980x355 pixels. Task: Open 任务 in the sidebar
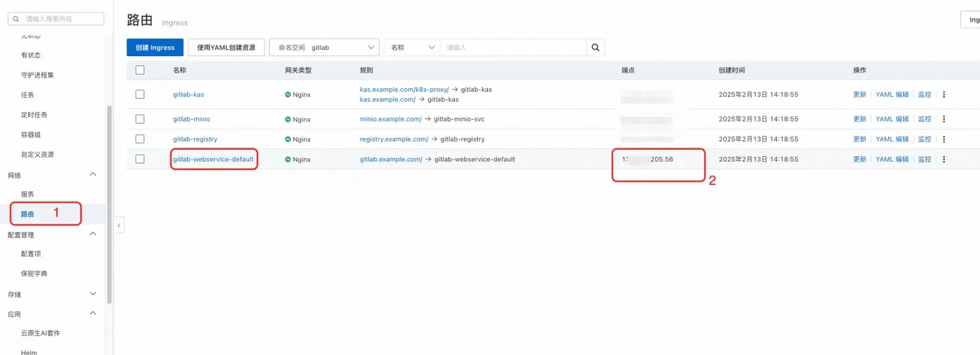click(27, 95)
